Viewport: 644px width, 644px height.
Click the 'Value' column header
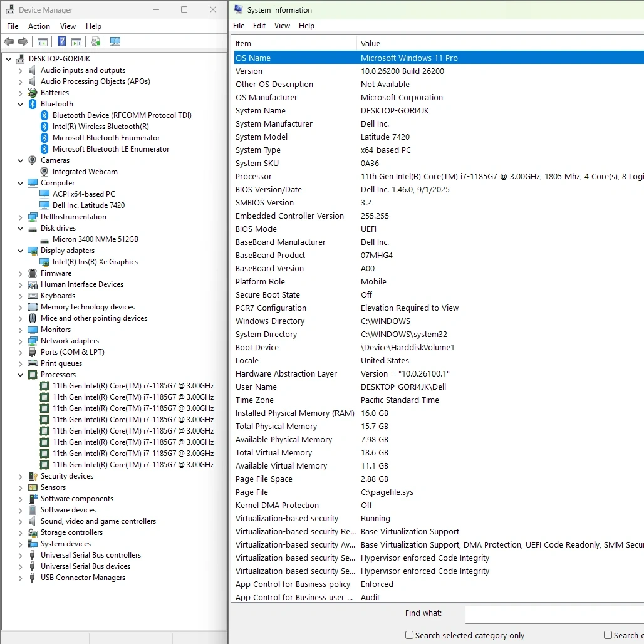tap(370, 43)
